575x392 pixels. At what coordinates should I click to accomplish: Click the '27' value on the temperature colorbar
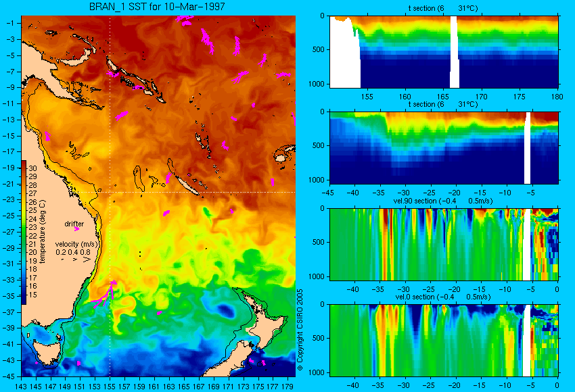(32, 193)
